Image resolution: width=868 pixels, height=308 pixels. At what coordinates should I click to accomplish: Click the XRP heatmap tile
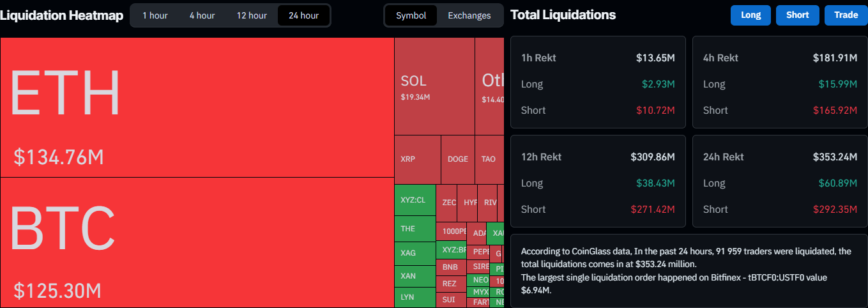coord(418,159)
